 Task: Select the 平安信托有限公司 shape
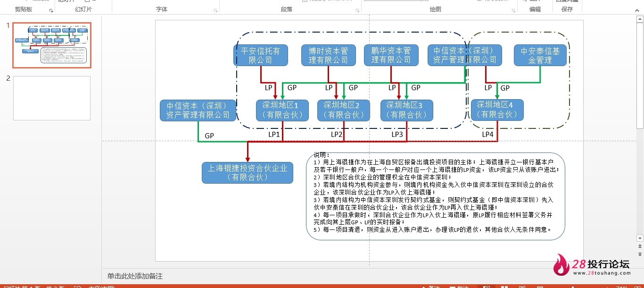coord(261,55)
